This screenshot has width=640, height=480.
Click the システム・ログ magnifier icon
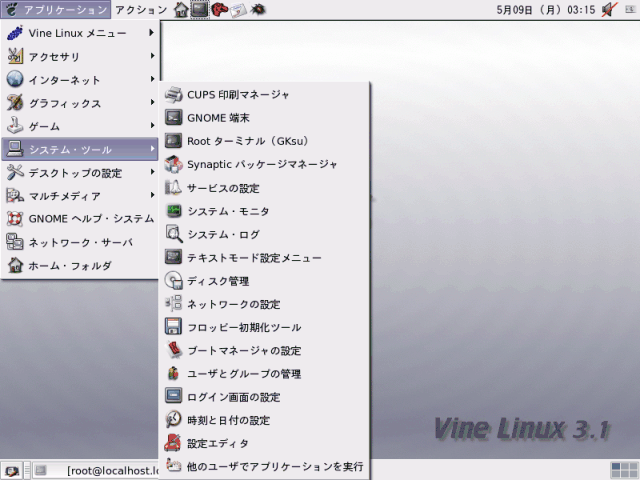pos(173,234)
